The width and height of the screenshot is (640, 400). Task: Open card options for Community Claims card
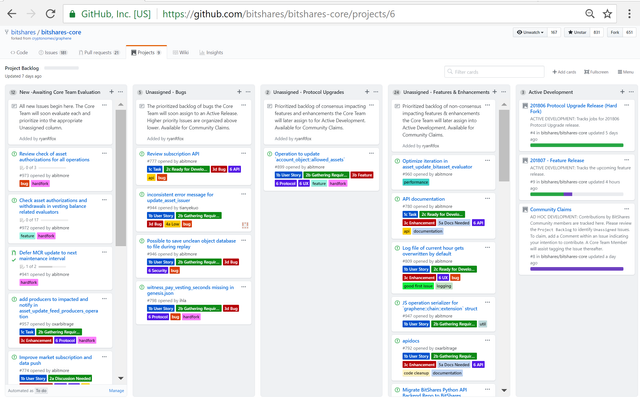coord(627,209)
